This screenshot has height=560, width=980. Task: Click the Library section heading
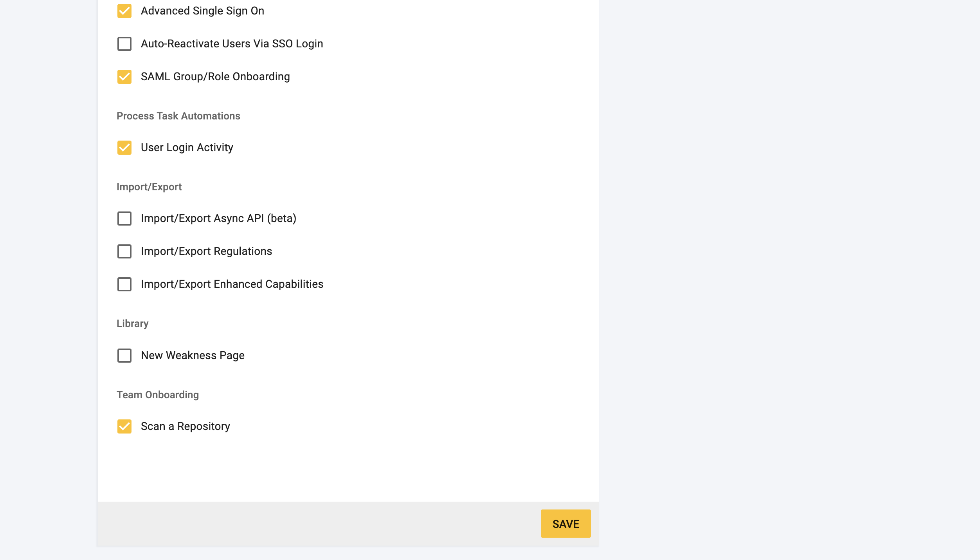click(x=132, y=323)
